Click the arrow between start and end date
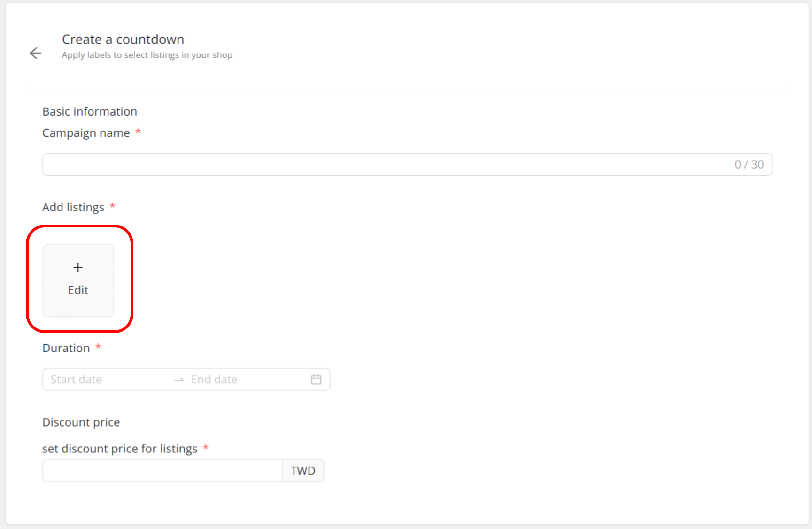 179,380
